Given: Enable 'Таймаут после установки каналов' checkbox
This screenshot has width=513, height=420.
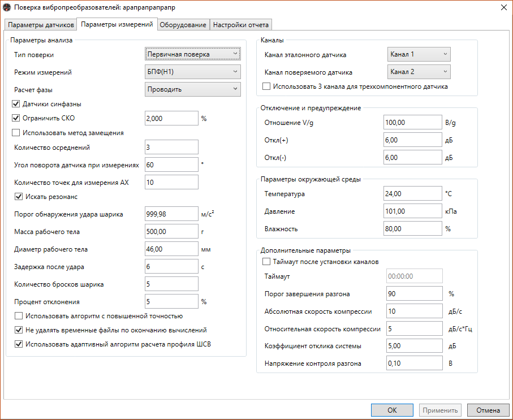Looking at the screenshot, I should point(267,262).
